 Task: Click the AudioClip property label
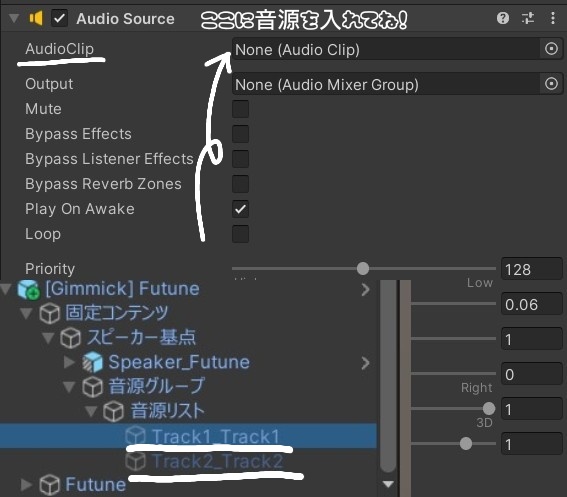coord(59,49)
